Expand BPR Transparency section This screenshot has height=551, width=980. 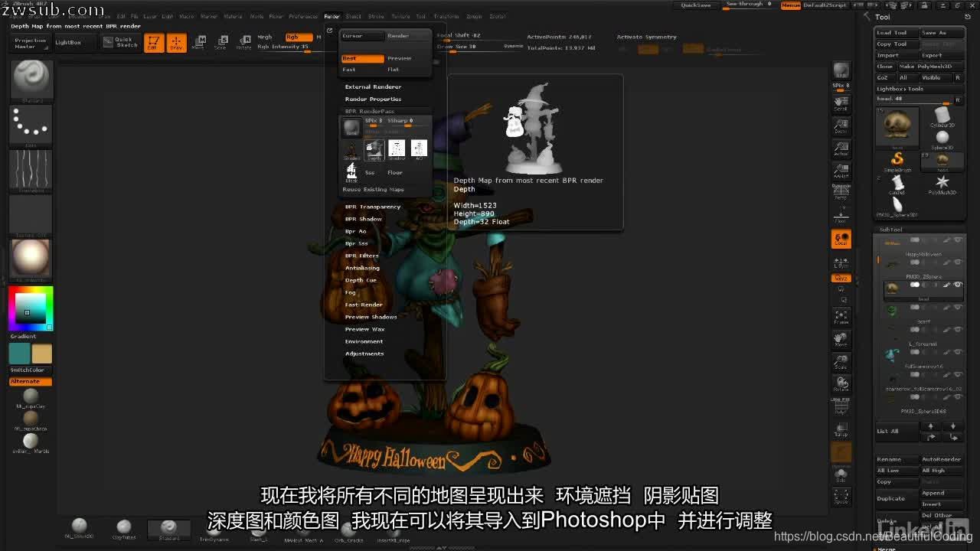tap(373, 207)
